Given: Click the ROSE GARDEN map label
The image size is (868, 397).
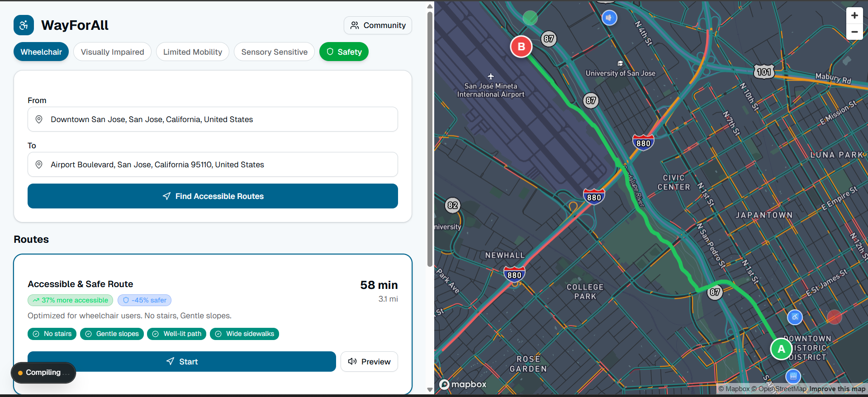Looking at the screenshot, I should (x=528, y=364).
